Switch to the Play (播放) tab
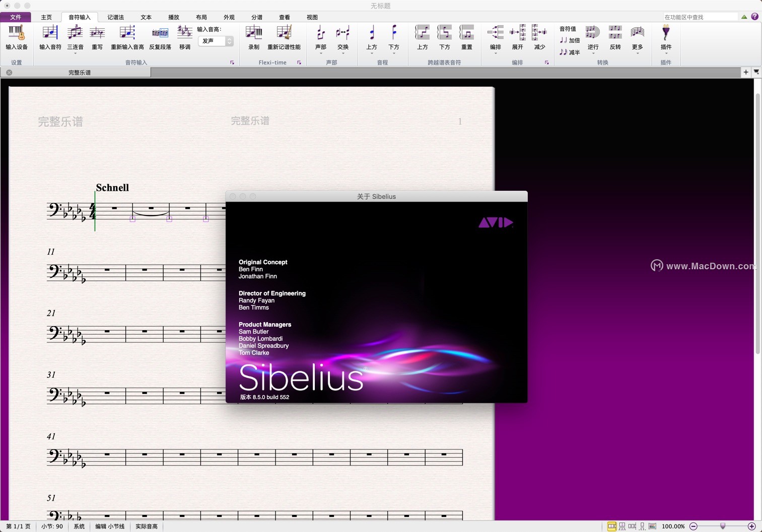 tap(174, 17)
